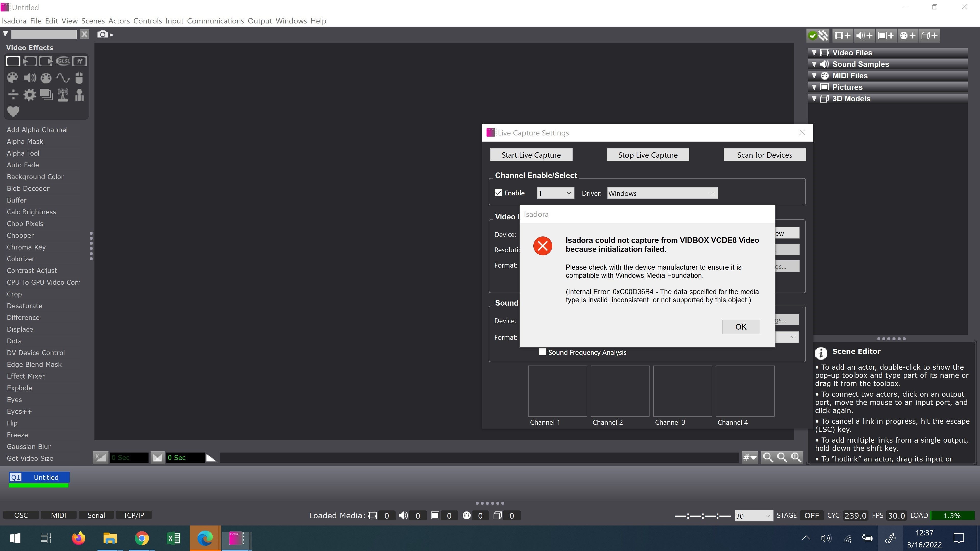The height and width of the screenshot is (551, 980).
Task: Select the sine wave generator group icon
Action: pos(63,78)
